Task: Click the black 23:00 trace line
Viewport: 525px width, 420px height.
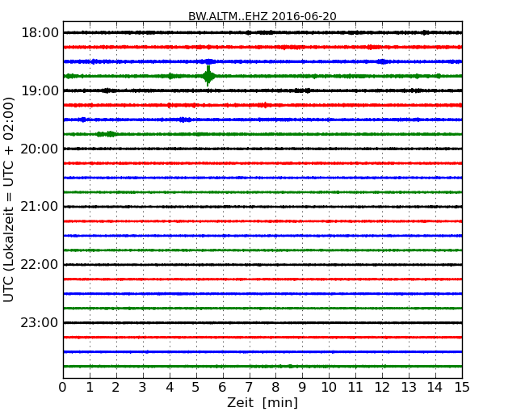Action: point(262,323)
